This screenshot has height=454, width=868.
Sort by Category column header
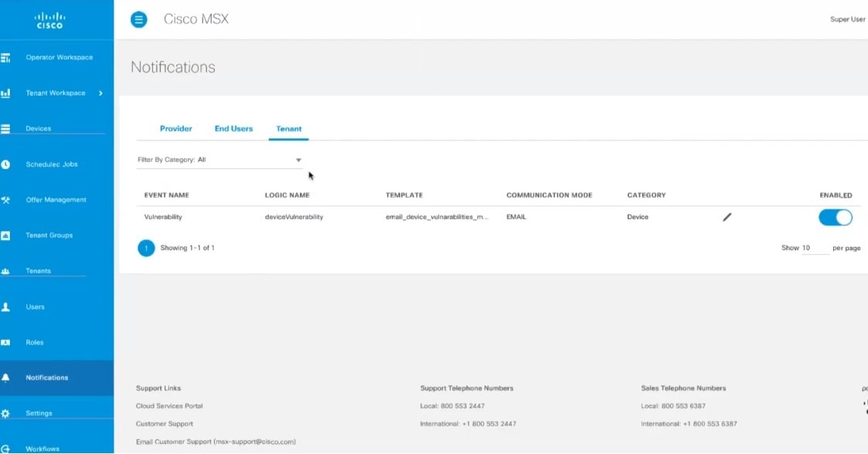[647, 195]
